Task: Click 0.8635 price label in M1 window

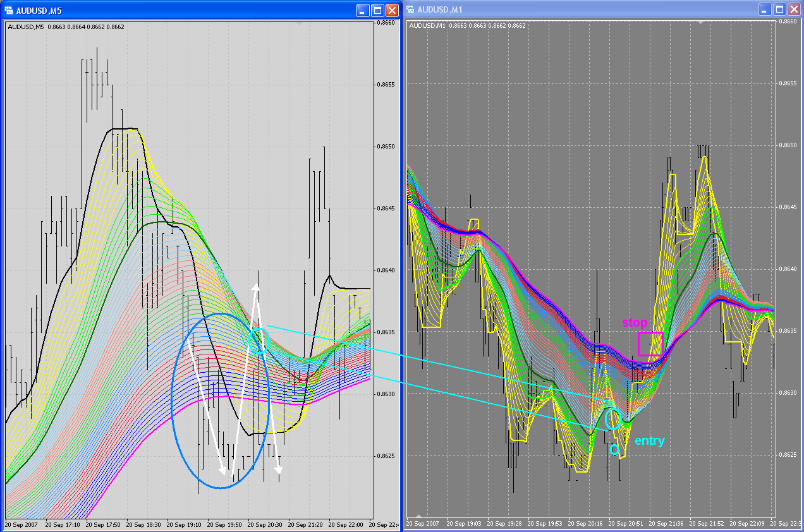Action: click(787, 331)
